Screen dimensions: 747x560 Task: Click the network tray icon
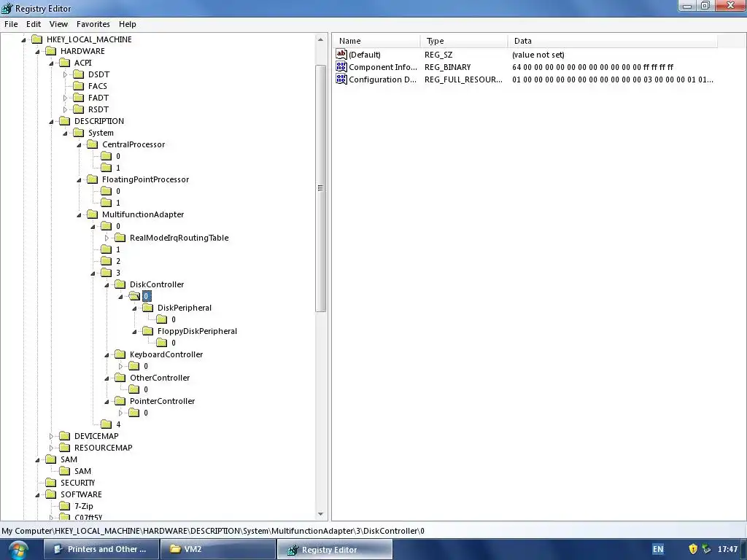click(x=706, y=549)
